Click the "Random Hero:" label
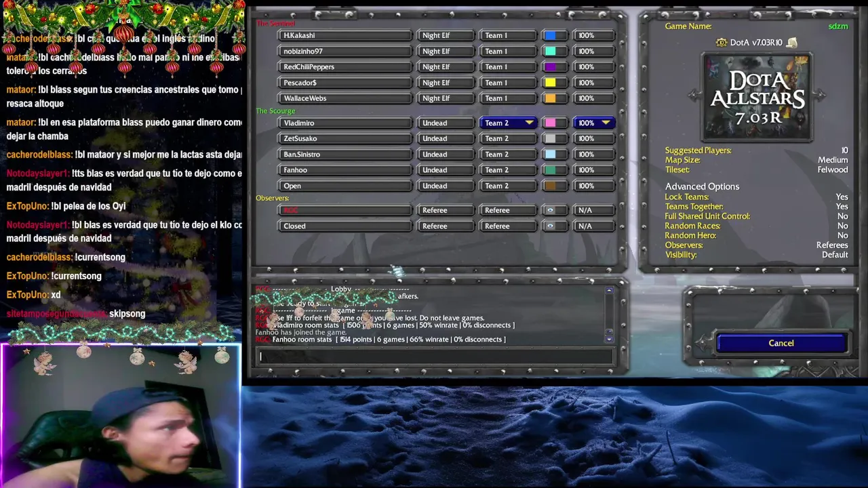868x488 pixels. coord(690,235)
